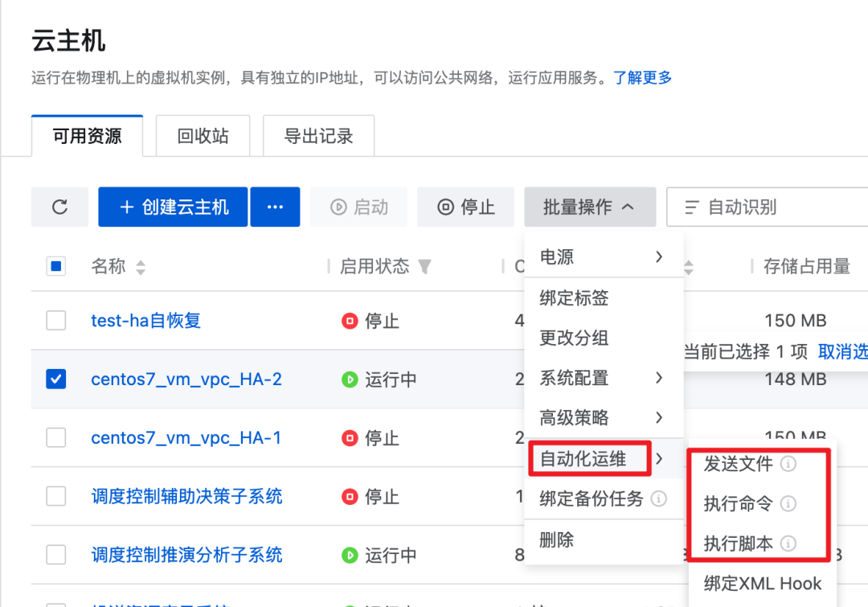Open the centos7_vm_vpc_HA-1 host link
Screen dimensions: 868x607
click(186, 438)
